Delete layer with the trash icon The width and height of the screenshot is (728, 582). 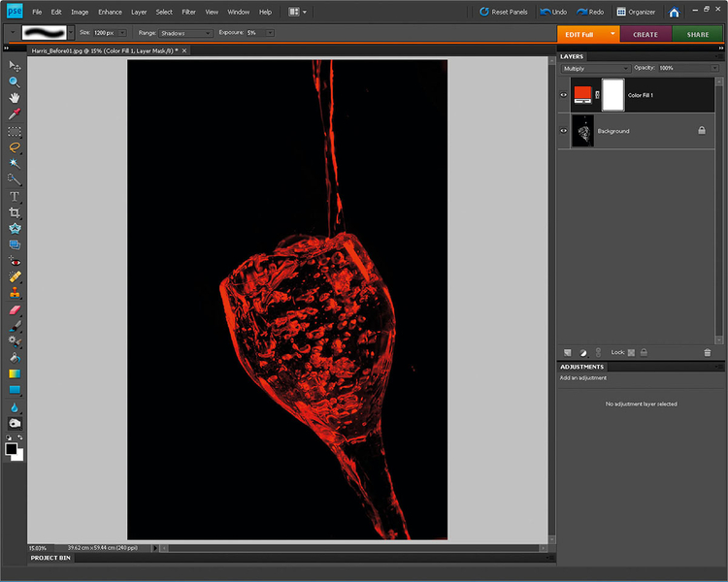coord(707,353)
